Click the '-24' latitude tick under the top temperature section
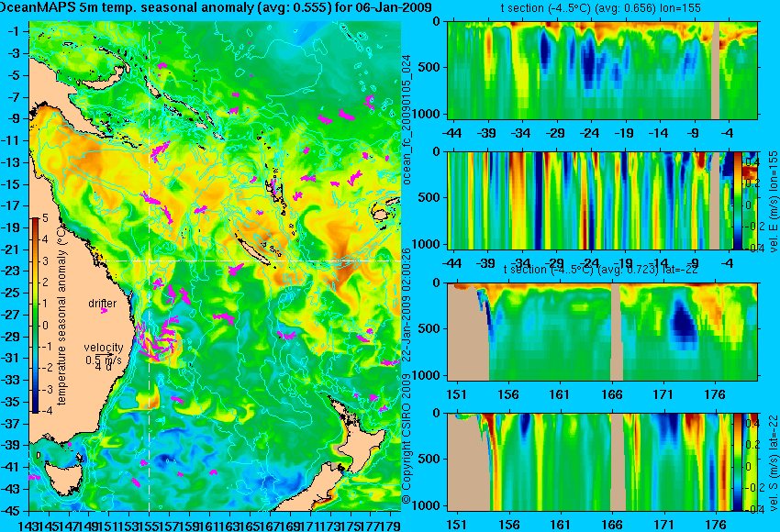Viewport: 780px width, 532px height. tap(589, 133)
